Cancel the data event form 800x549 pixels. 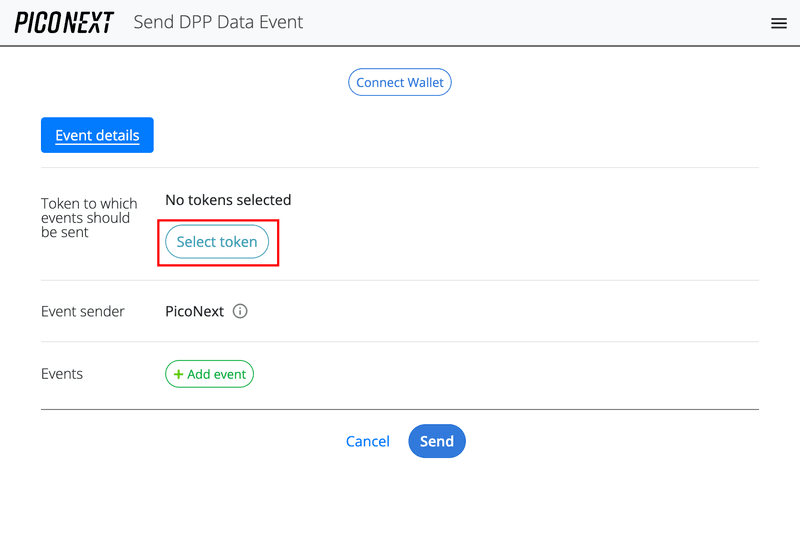(x=367, y=441)
